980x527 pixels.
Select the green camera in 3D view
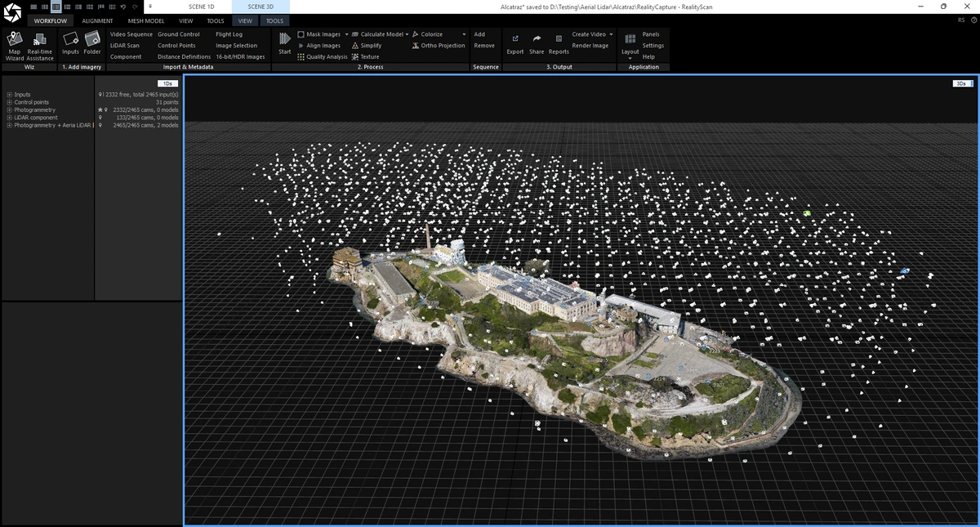807,212
